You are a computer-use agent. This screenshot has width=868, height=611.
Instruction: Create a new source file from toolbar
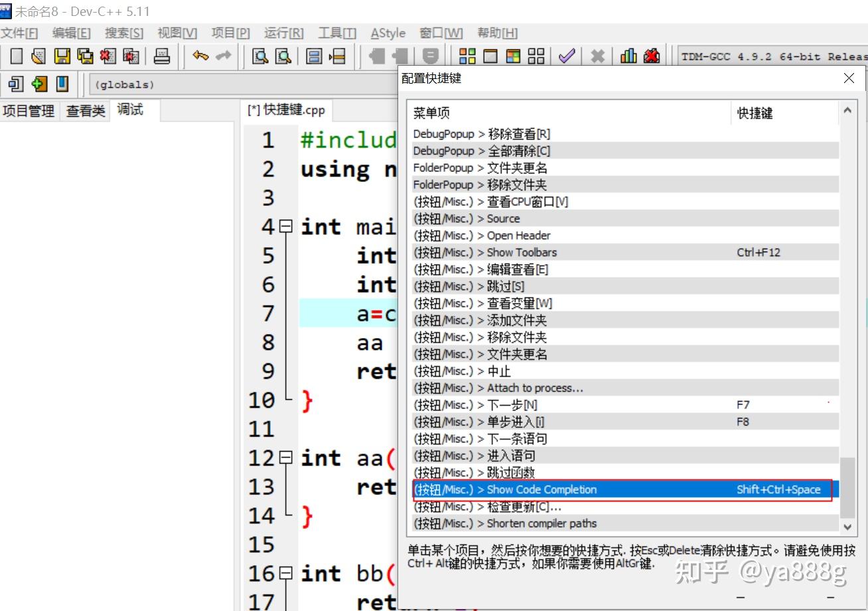click(17, 56)
